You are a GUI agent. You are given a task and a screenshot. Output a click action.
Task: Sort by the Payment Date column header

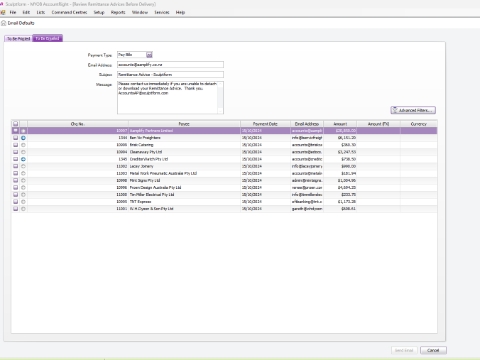(x=265, y=124)
